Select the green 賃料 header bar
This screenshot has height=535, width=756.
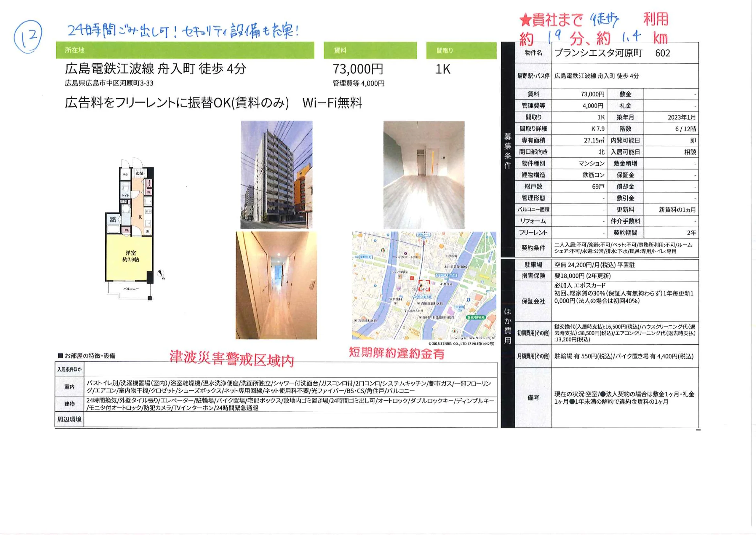[370, 50]
